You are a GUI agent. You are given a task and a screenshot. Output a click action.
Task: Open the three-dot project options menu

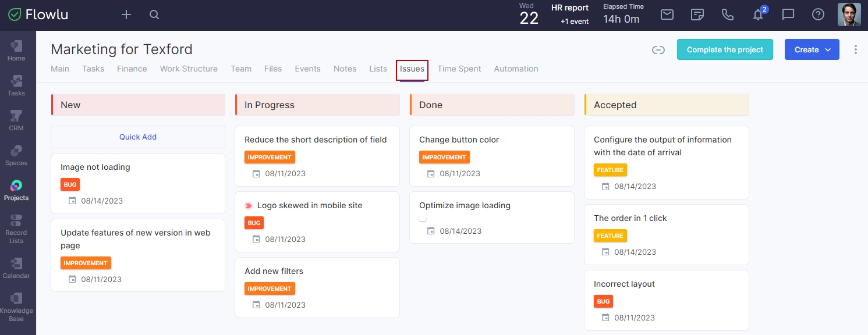pos(856,49)
